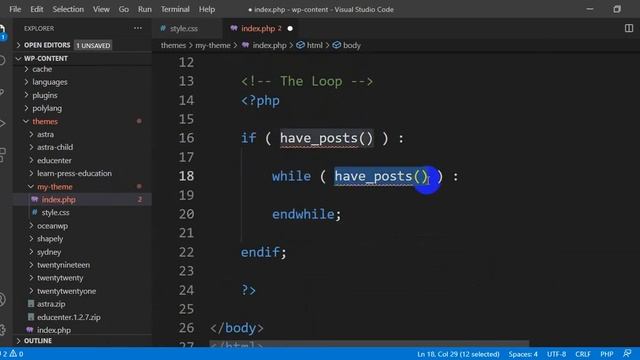Viewport: 640px width, 360px height.
Task: Expand the plugins folder
Action: (45, 95)
